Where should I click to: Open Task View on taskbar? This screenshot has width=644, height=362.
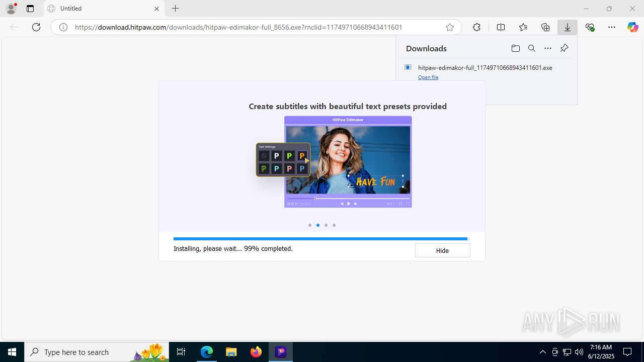tap(181, 352)
